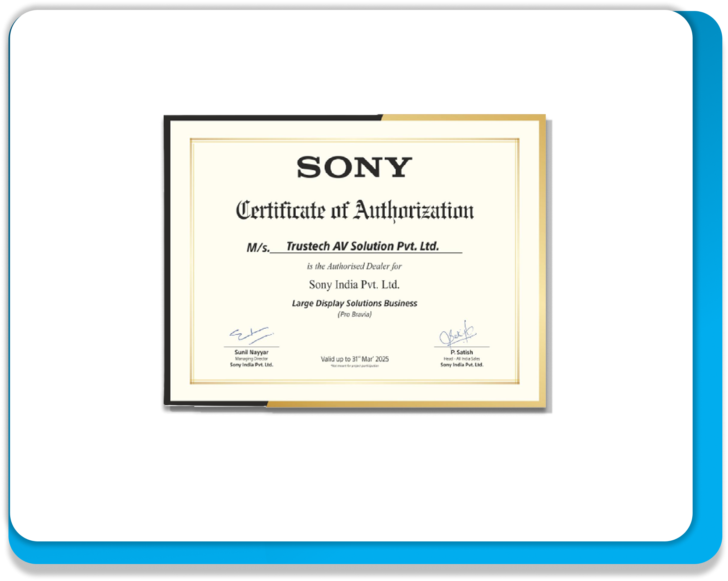Click the Sony India Pvt. Ltd. text
Viewport: 728px width, 581px height.
pos(354,284)
